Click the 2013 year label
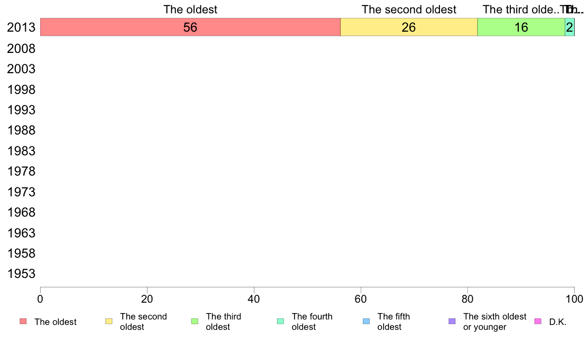Viewport: 588px width, 364px height. pos(21,27)
